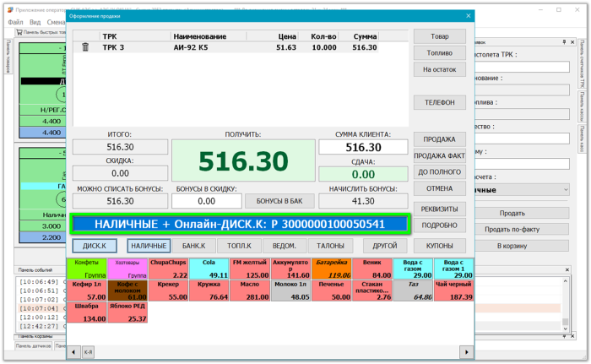Viewport: 591px width, 364px height.
Task: Add the Кофе с молоком tile
Action: pos(127,291)
